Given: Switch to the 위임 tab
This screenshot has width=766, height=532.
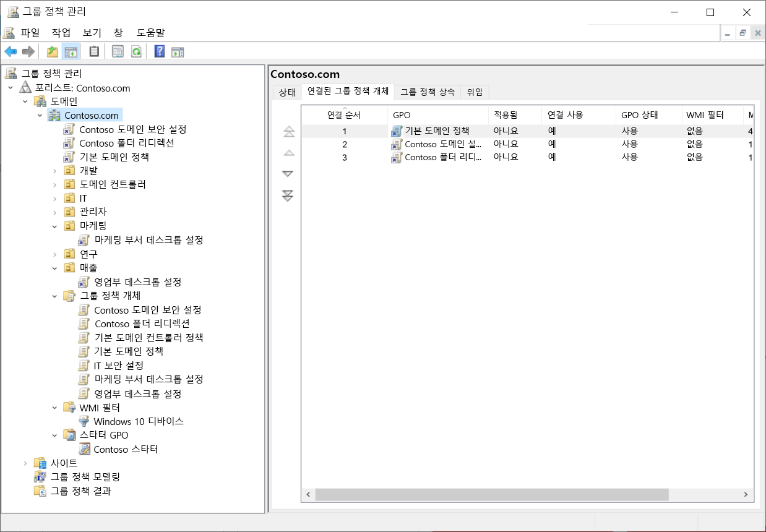Looking at the screenshot, I should tap(475, 92).
